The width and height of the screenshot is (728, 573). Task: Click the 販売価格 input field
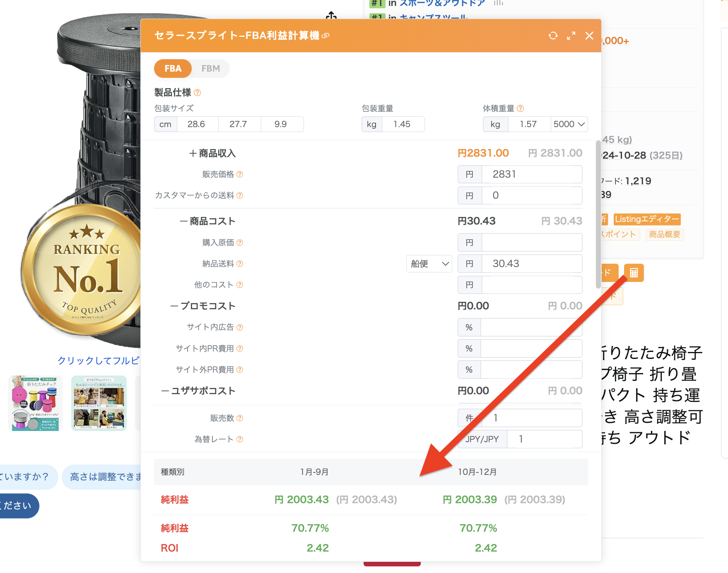coord(532,174)
